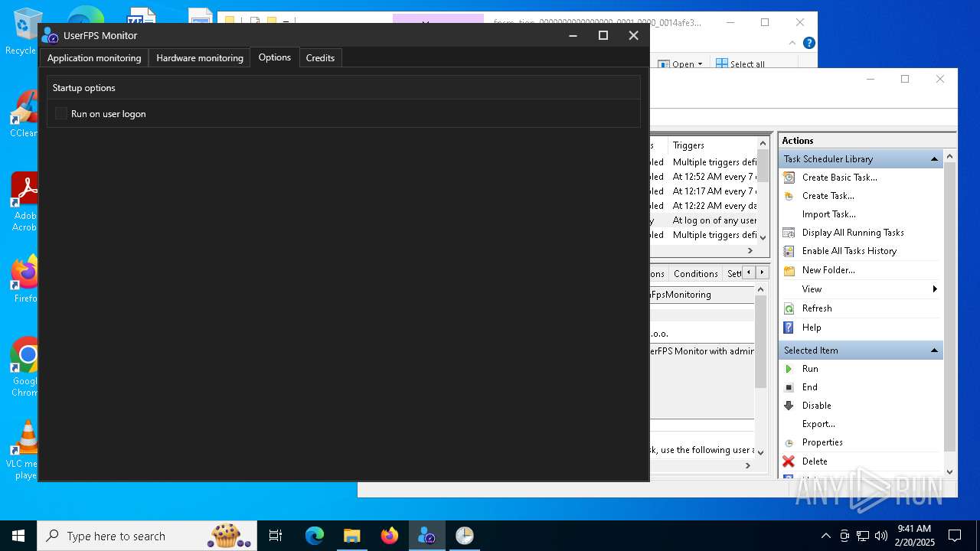Click the Refresh icon in Task Scheduler
Image resolution: width=980 pixels, height=551 pixels.
[789, 308]
